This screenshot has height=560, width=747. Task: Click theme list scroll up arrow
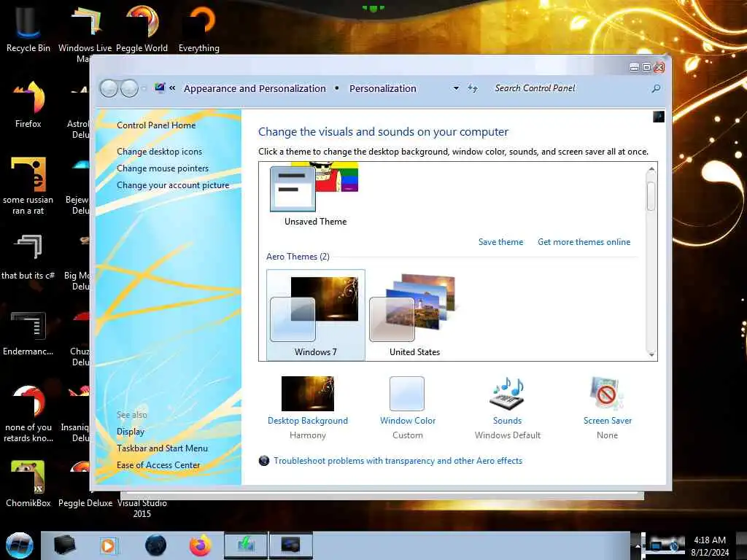click(x=651, y=169)
